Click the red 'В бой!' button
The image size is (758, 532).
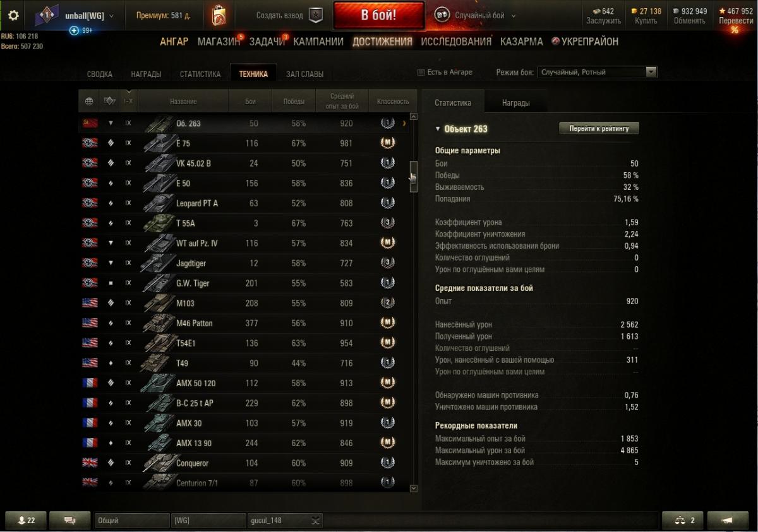click(379, 15)
